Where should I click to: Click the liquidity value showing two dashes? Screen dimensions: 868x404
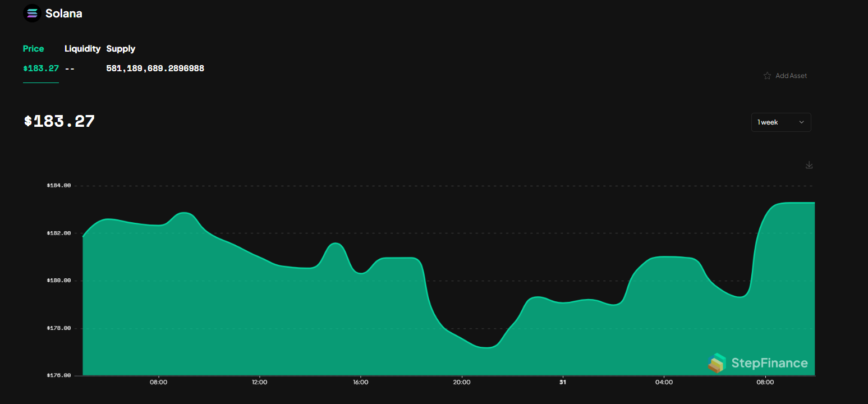(x=70, y=68)
